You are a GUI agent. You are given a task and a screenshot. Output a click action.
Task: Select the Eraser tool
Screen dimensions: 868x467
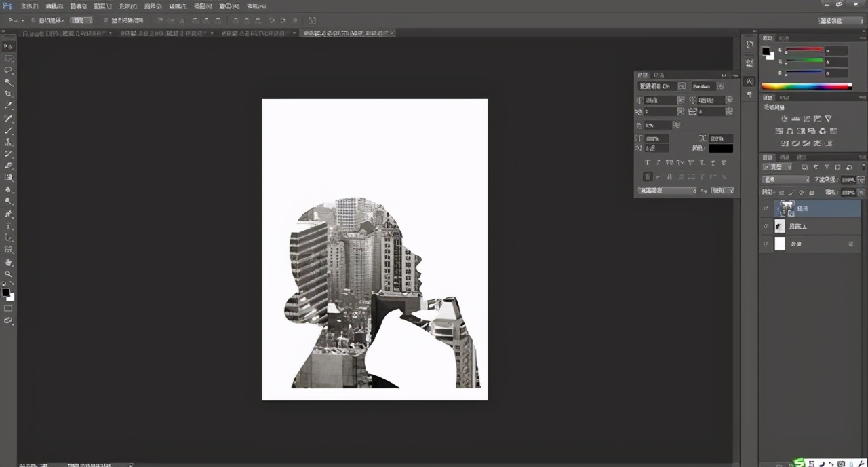(x=8, y=166)
